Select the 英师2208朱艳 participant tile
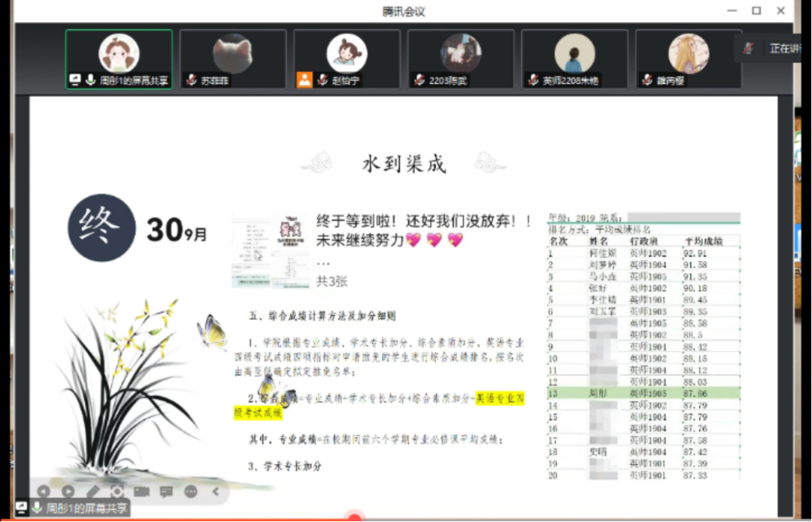This screenshot has width=812, height=522. [574, 59]
